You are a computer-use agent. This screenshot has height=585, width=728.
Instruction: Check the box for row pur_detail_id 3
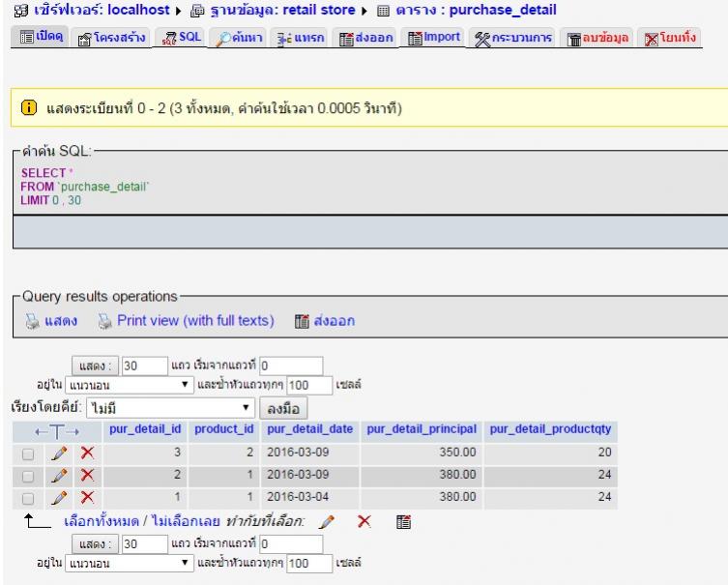(x=27, y=453)
